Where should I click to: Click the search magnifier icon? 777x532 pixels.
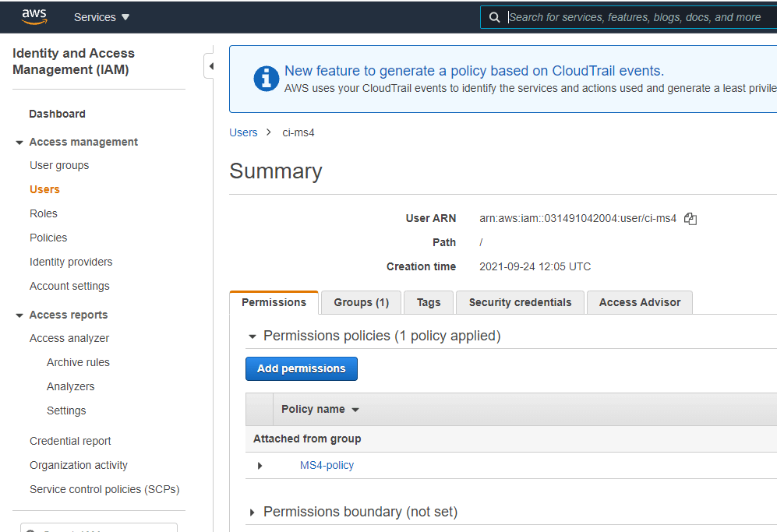pyautogui.click(x=494, y=17)
